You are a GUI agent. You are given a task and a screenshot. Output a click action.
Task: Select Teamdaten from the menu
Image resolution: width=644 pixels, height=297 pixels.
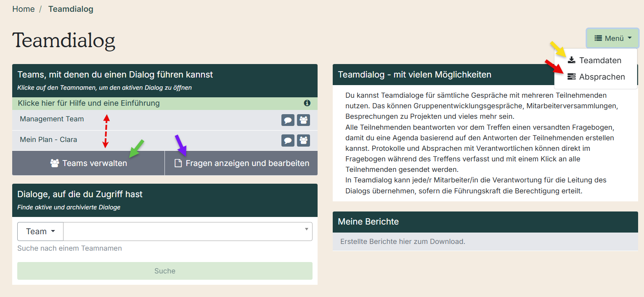(595, 60)
